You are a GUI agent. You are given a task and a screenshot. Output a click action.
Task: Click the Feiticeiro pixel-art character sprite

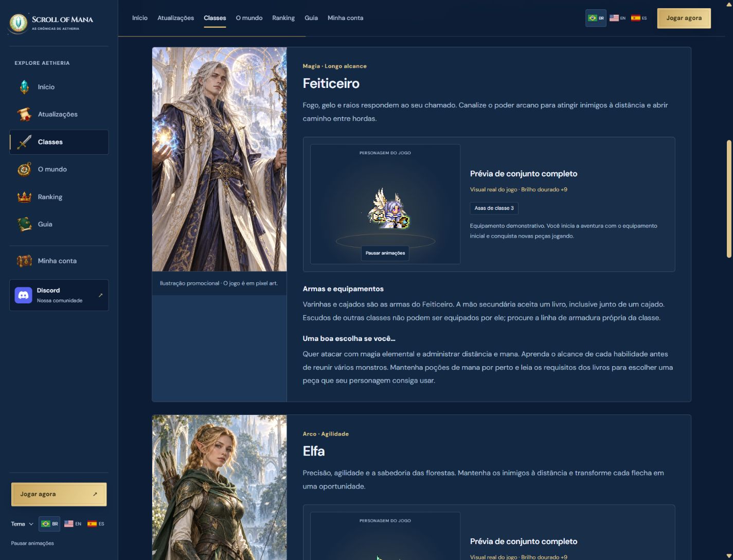(x=388, y=209)
